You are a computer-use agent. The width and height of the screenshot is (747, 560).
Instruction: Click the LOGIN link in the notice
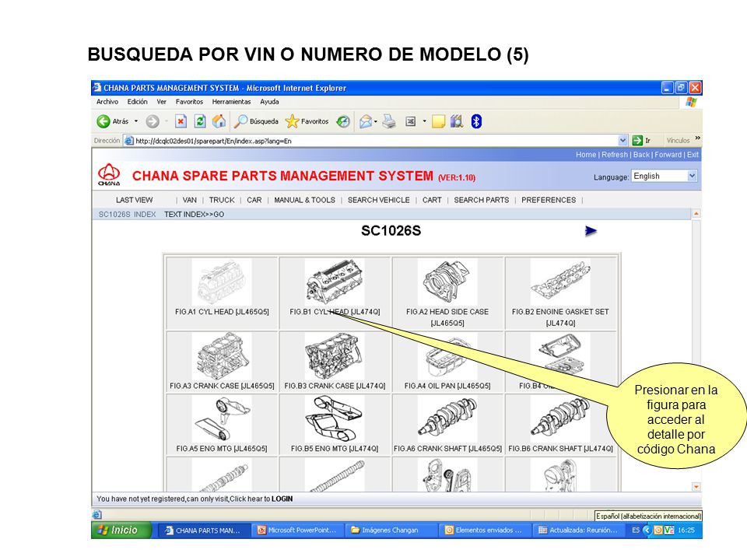pos(282,499)
